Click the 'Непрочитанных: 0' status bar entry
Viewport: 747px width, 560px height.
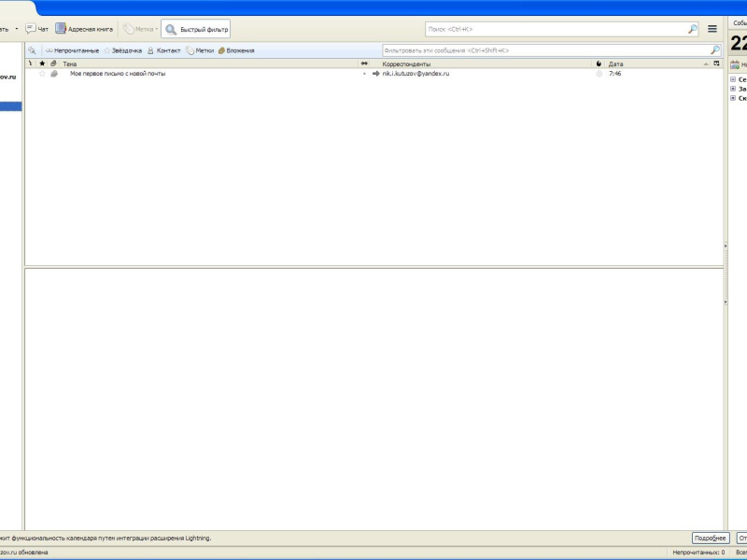pyautogui.click(x=698, y=553)
